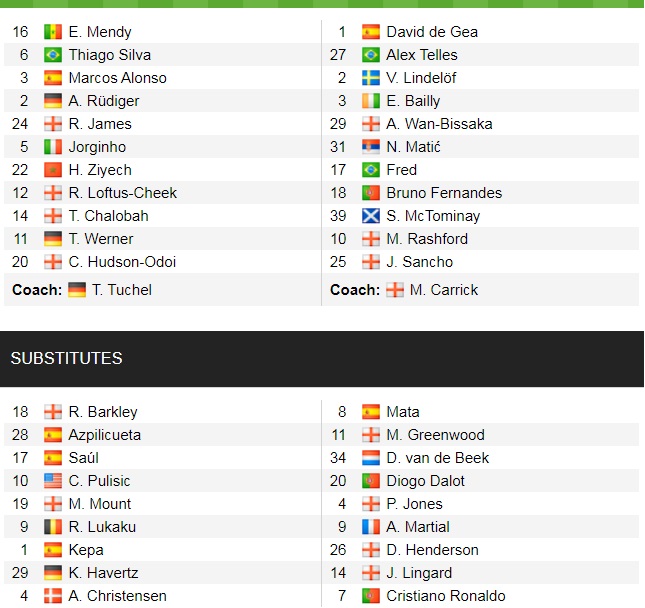
Task: Click Netherlands flag beside D. van de Beek
Action: point(371,458)
